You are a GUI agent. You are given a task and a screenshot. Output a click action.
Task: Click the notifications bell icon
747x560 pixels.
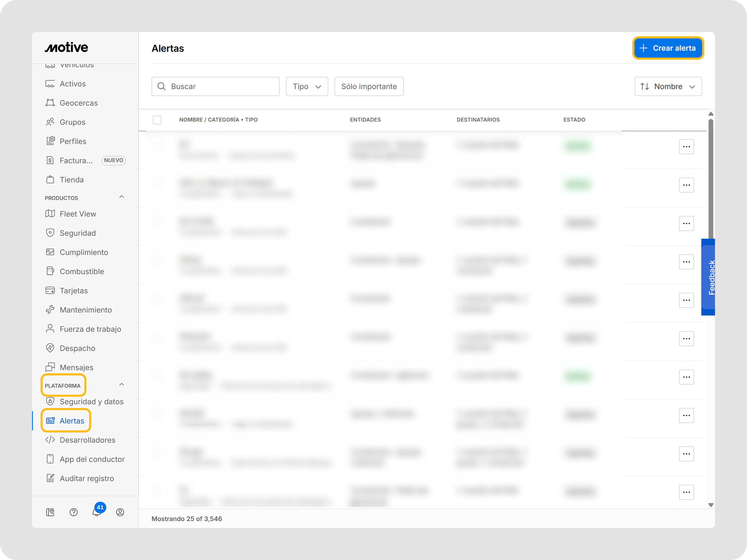97,513
